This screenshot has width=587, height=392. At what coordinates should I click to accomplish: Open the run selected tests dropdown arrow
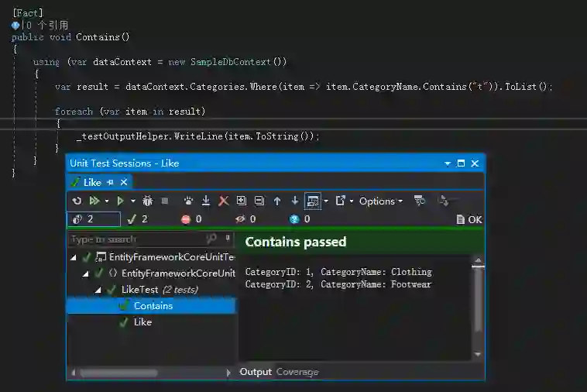[x=133, y=201]
